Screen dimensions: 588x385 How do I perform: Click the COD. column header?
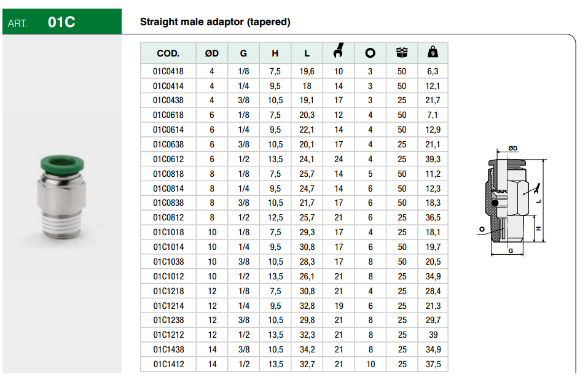pyautogui.click(x=168, y=53)
